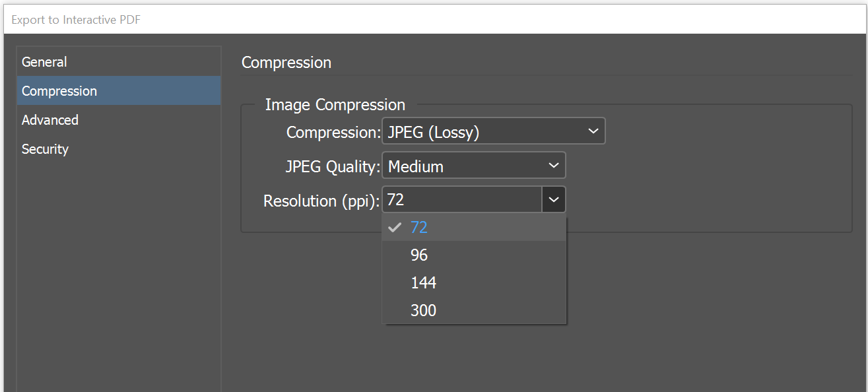Click the Compression panel heading
Viewport: 868px width, 392px height.
coord(286,63)
